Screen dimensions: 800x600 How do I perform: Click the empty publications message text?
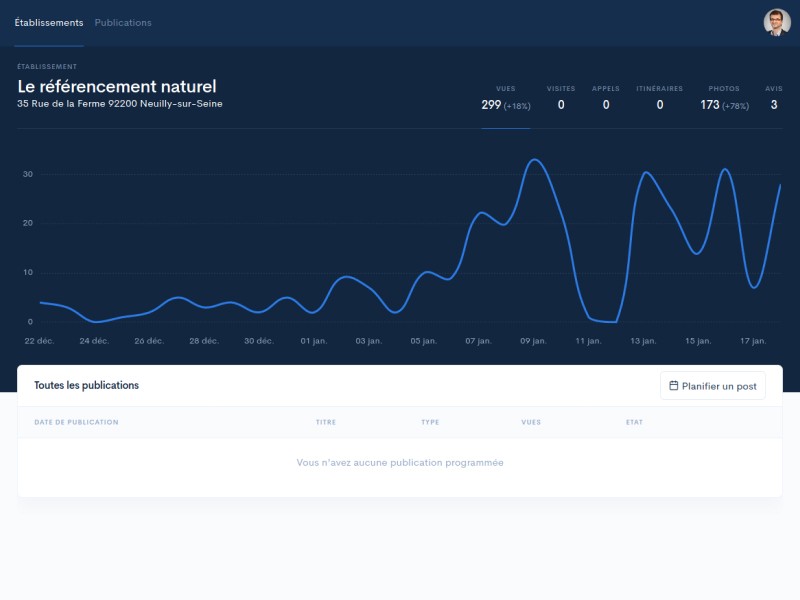[x=400, y=463]
